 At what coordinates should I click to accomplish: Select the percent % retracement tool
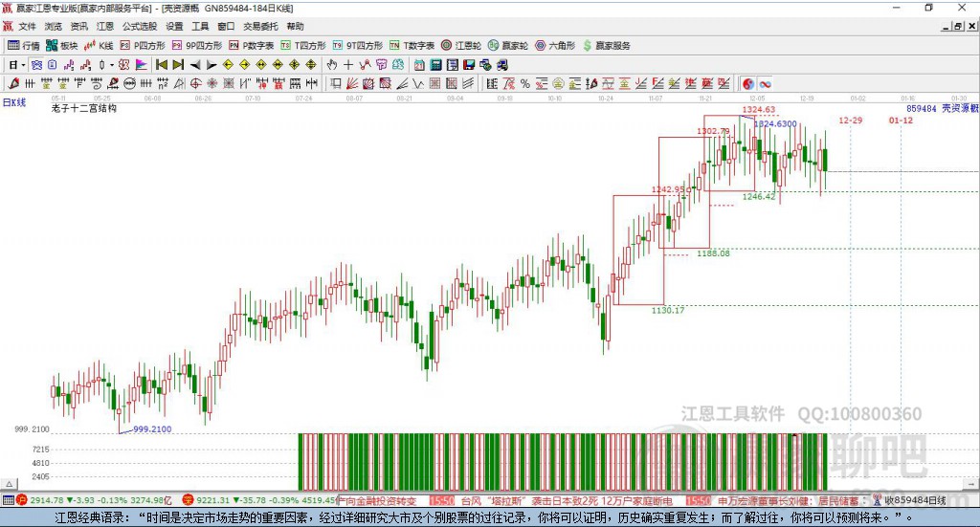point(525,83)
